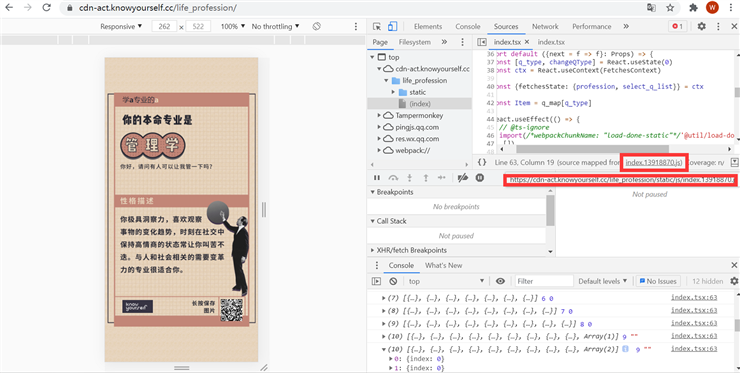
Task: Open device toolbar more options menu
Action: pos(356,26)
